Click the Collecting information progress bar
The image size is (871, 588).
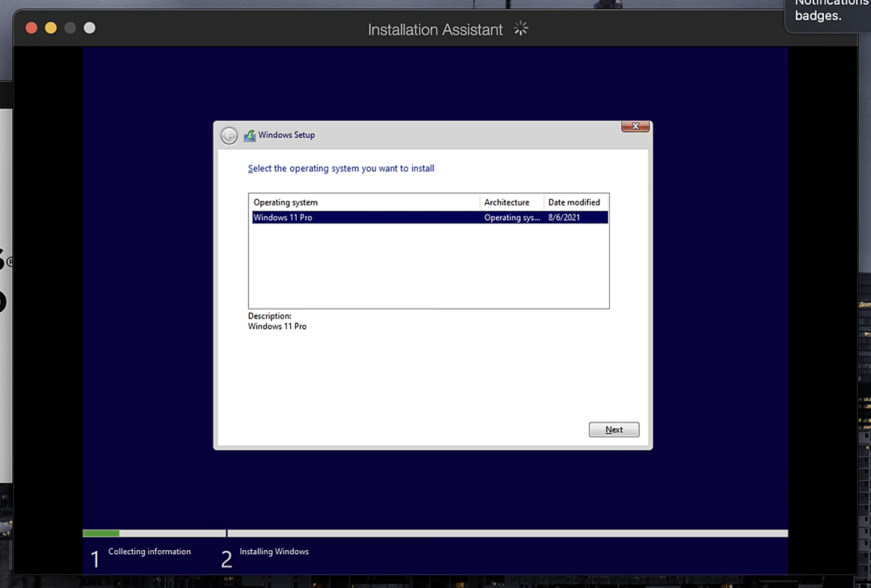click(154, 533)
